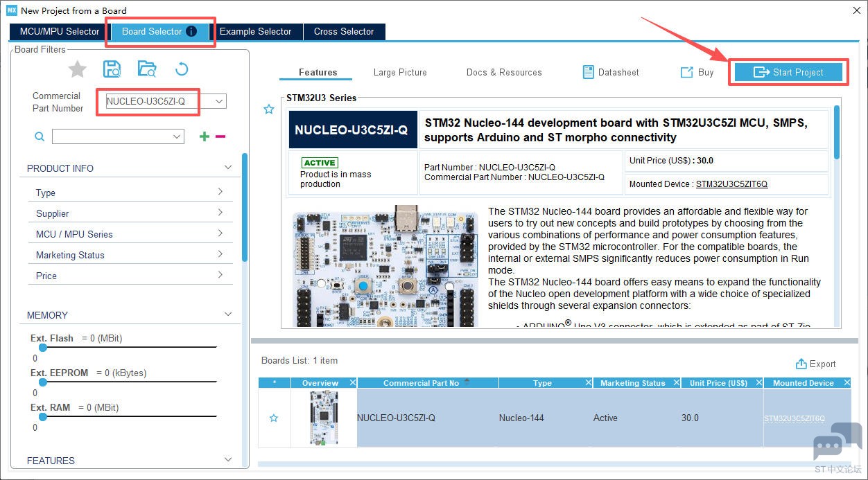The width and height of the screenshot is (868, 480).
Task: Close the Type column header
Action: pyautogui.click(x=589, y=382)
